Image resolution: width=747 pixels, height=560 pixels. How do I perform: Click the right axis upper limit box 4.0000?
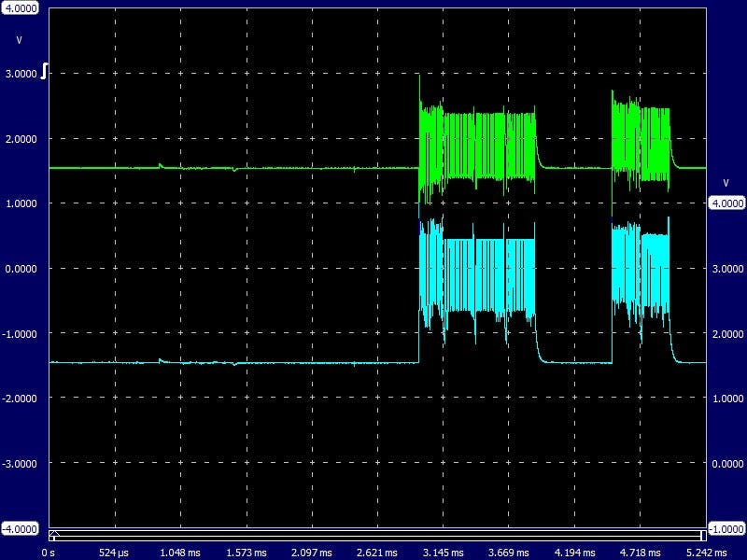[726, 203]
